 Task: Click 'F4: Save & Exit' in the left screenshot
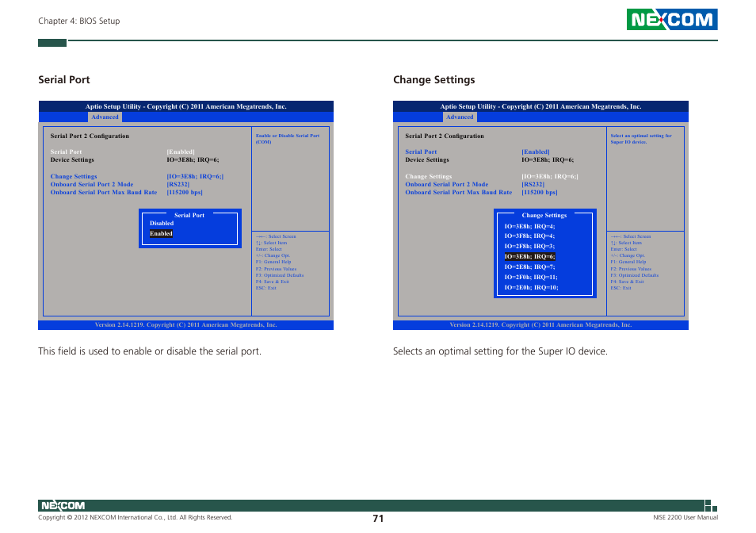coord(273,282)
